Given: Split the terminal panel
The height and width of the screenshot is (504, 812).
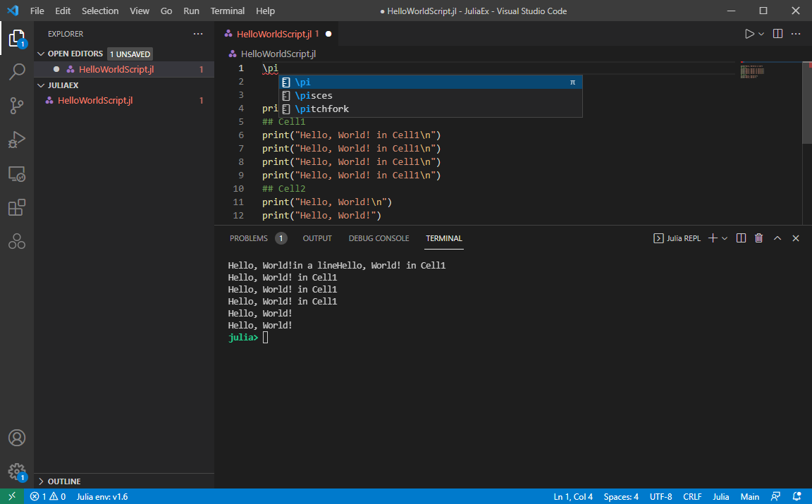Looking at the screenshot, I should [741, 238].
